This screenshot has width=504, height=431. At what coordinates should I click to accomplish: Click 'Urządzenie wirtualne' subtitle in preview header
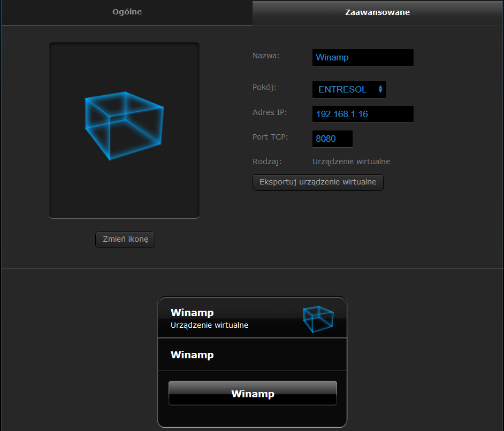[x=210, y=325]
